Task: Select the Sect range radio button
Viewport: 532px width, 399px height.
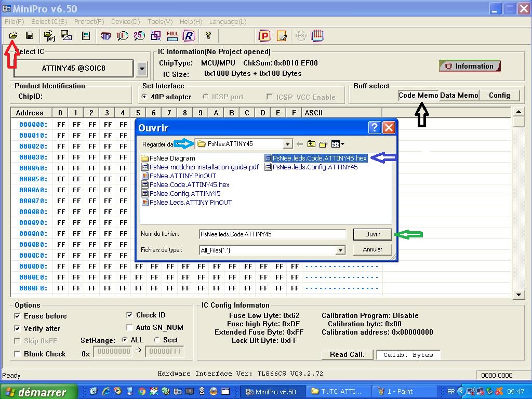Action: pos(156,340)
